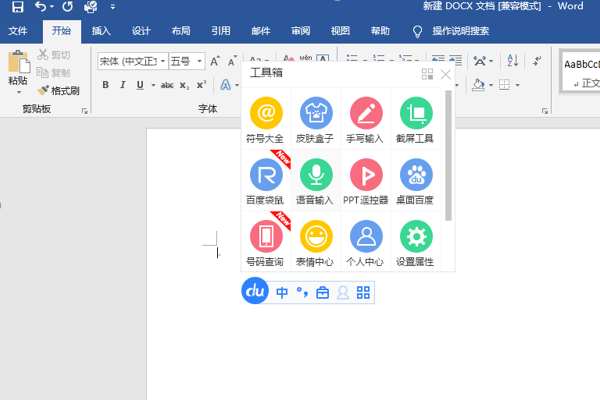Close the 工具箱 toolbox panel
This screenshot has height=400, width=600.
pos(445,74)
